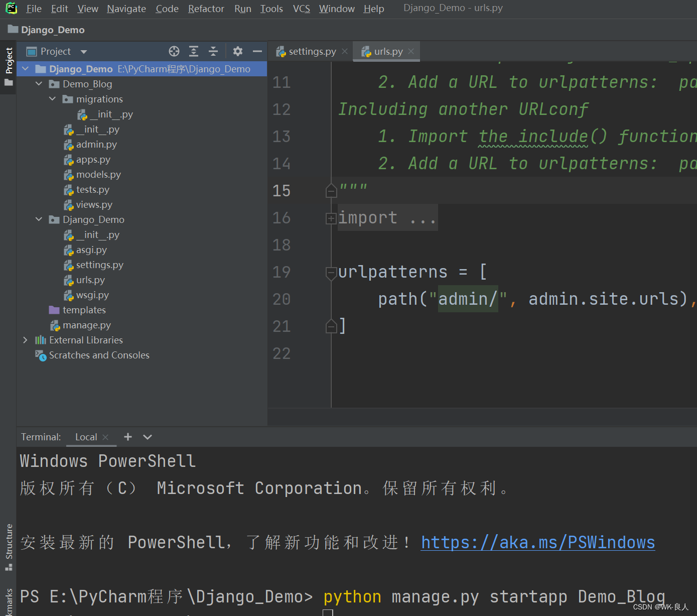Open the File menu
The width and height of the screenshot is (697, 616).
pos(34,9)
